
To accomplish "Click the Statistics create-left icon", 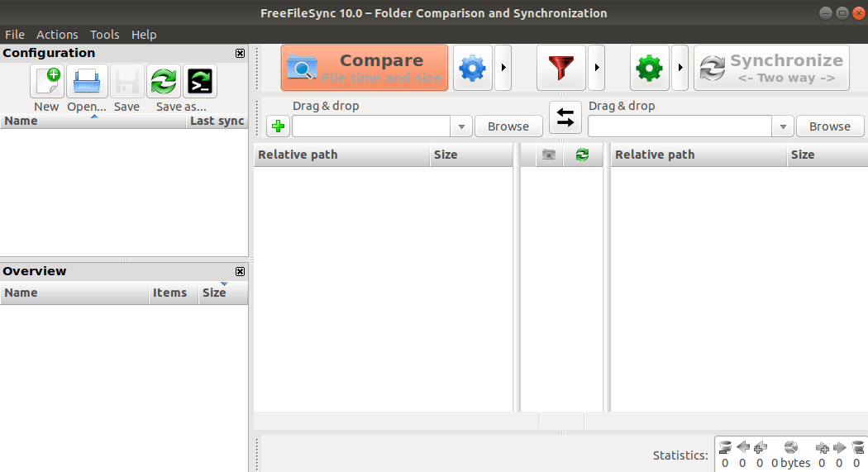I will (x=761, y=447).
